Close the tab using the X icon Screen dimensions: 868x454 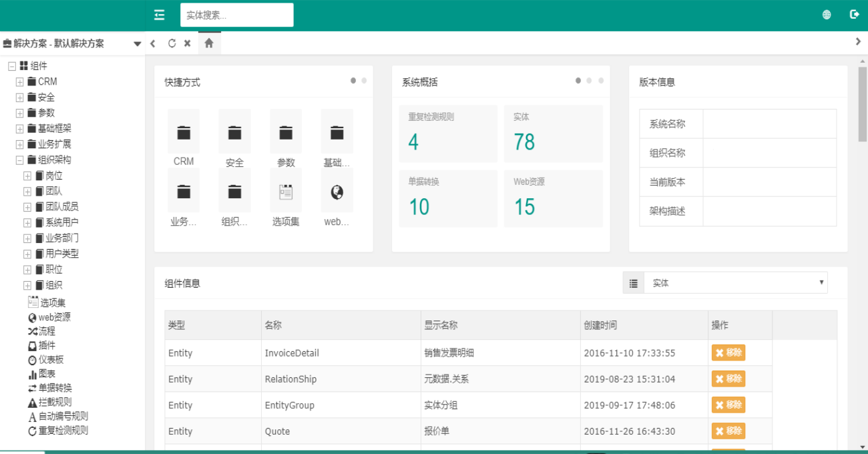(x=188, y=43)
